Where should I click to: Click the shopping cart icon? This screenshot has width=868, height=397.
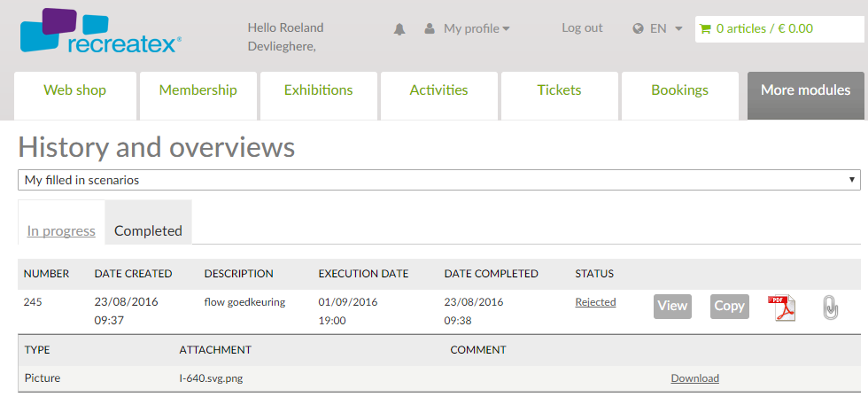705,28
